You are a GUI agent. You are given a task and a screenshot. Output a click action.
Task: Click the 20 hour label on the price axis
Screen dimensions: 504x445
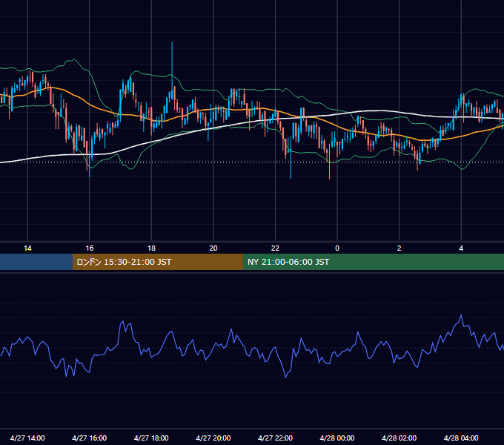[213, 248]
